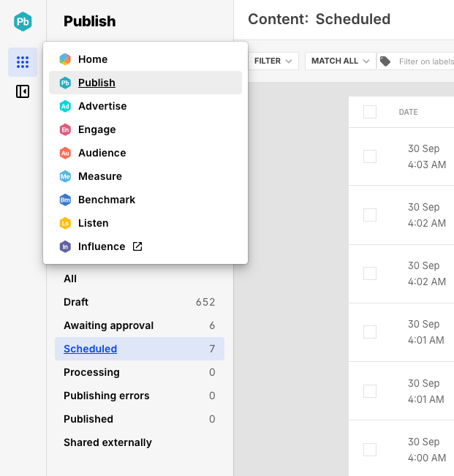
Task: Select Publish in the app menu
Action: 145,83
